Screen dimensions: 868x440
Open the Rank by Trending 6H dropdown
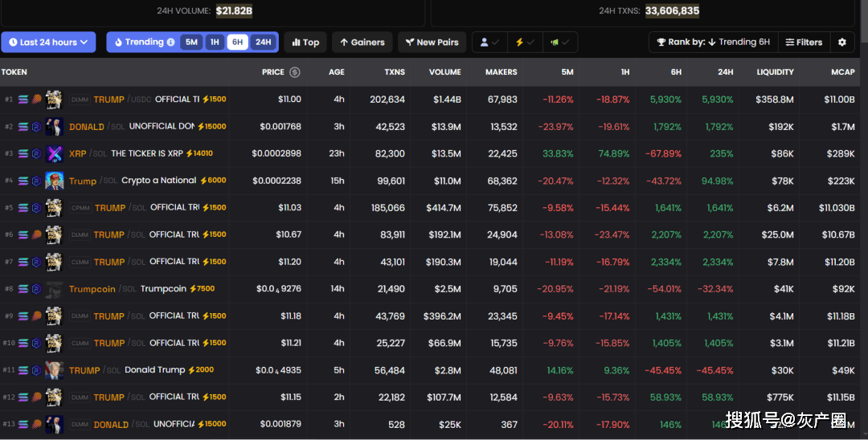tap(714, 42)
